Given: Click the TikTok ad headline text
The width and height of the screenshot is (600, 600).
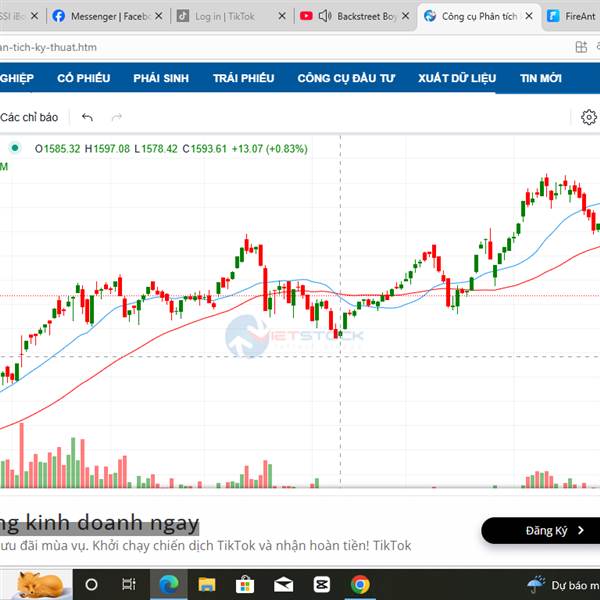Looking at the screenshot, I should 99,523.
